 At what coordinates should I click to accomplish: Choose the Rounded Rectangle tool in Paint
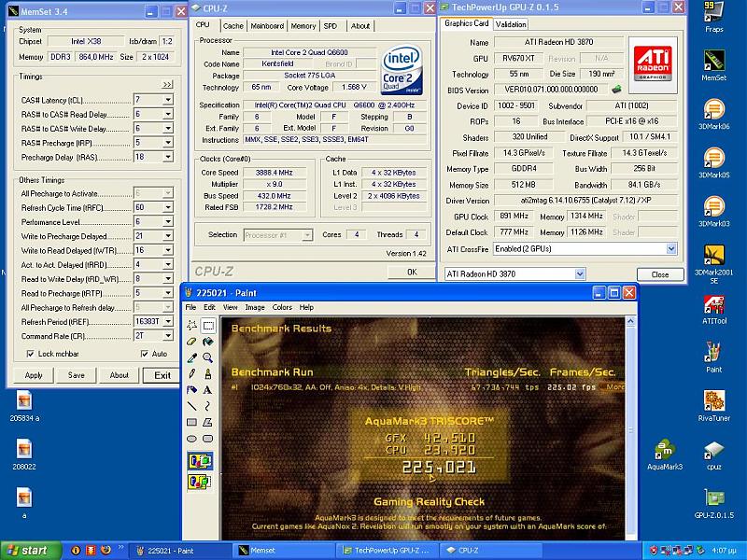(208, 439)
